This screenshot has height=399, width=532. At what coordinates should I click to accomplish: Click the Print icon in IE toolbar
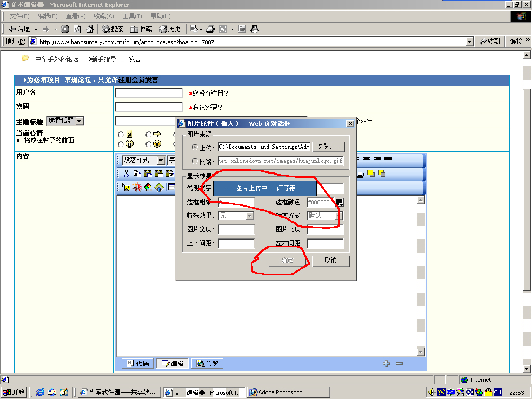tap(210, 29)
